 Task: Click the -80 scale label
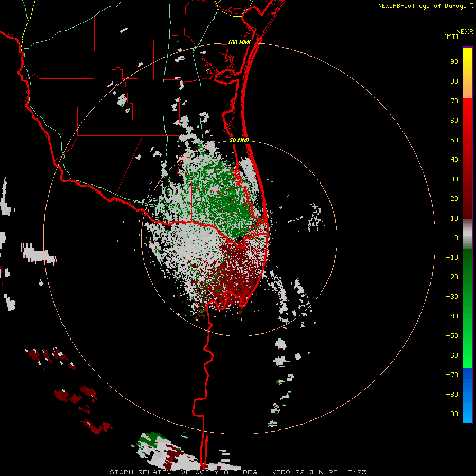pyautogui.click(x=452, y=395)
